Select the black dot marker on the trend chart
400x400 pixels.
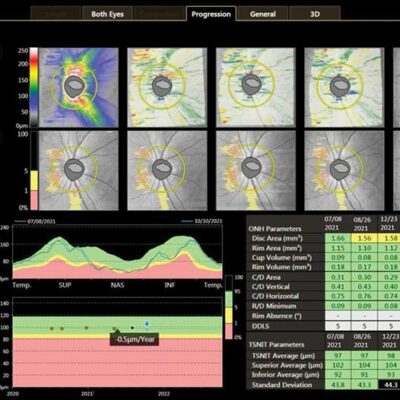[x=132, y=328]
